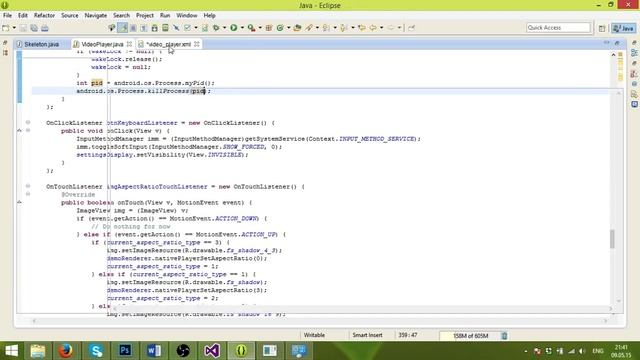The height and width of the screenshot is (360, 640).
Task: Click the Back navigation arrow
Action: click(373, 28)
